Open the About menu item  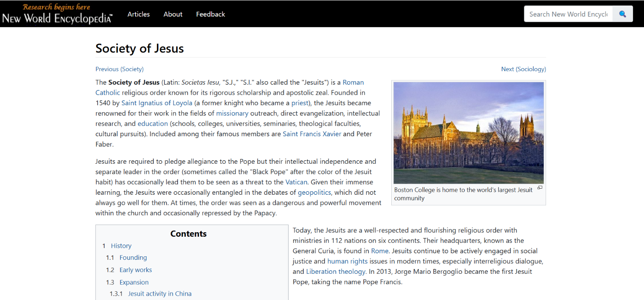point(173,14)
